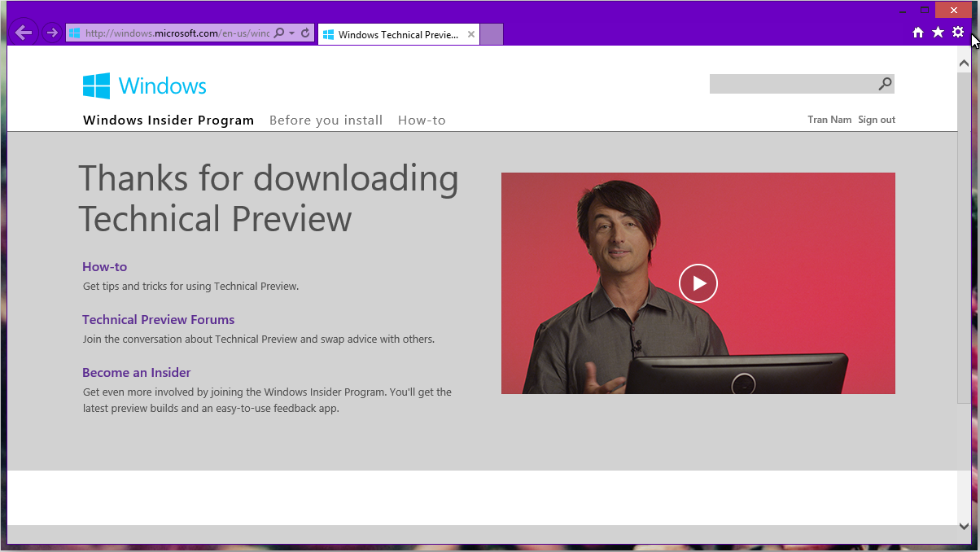Click the Become an Insider link
The height and width of the screenshot is (552, 980).
[x=136, y=372]
